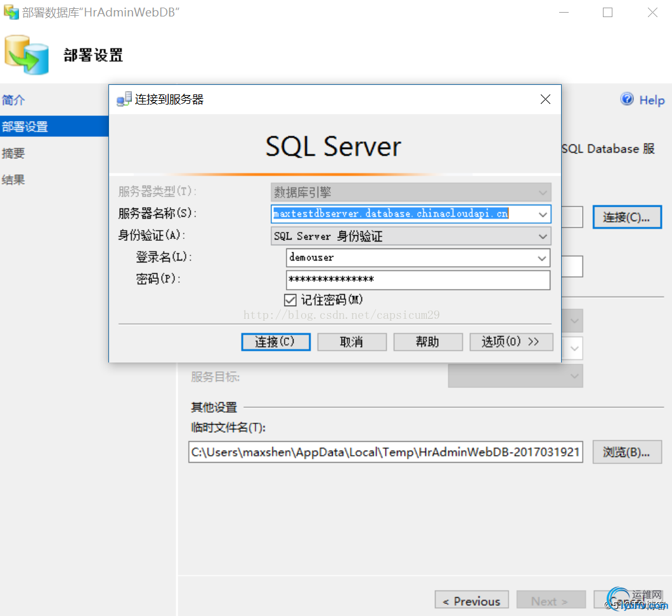Minimize the deploy database window
The height and width of the screenshot is (616, 672).
[564, 13]
